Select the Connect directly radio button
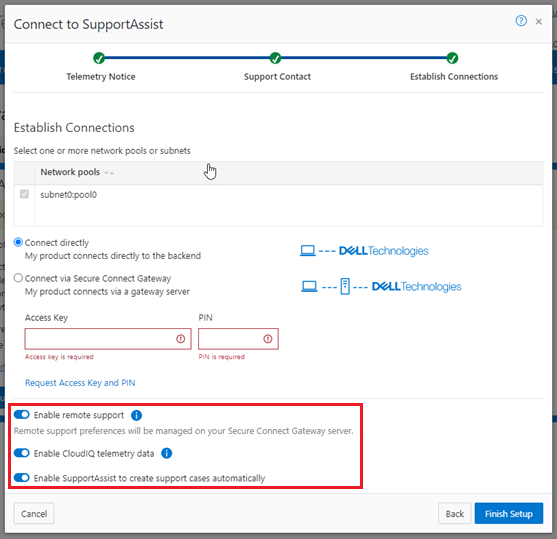The width and height of the screenshot is (557, 539). coord(18,243)
